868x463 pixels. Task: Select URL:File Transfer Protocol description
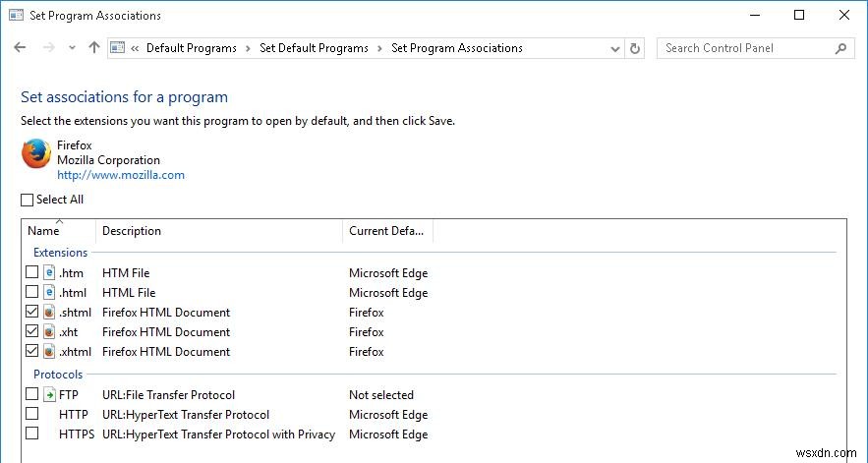[x=169, y=395]
